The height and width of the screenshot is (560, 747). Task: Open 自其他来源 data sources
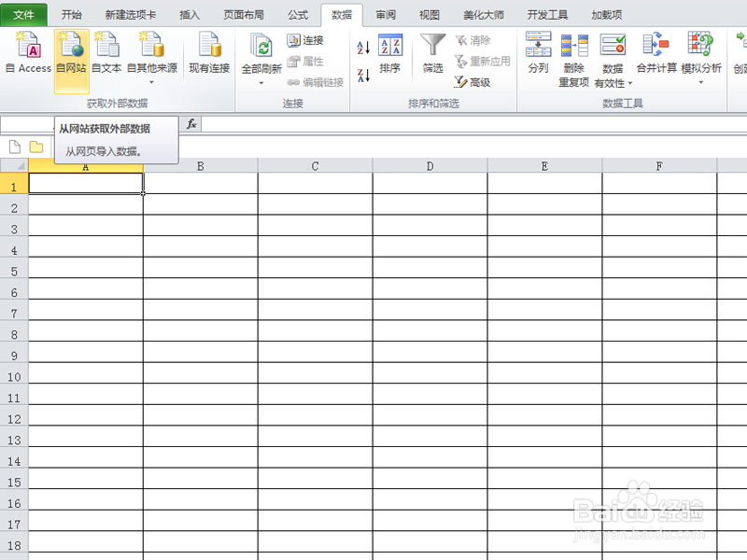tap(152, 57)
